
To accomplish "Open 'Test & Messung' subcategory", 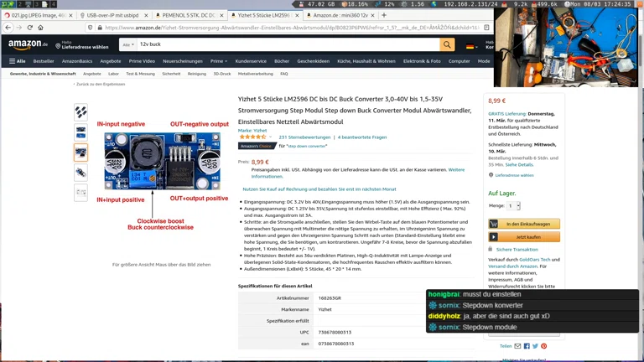I will pyautogui.click(x=140, y=74).
